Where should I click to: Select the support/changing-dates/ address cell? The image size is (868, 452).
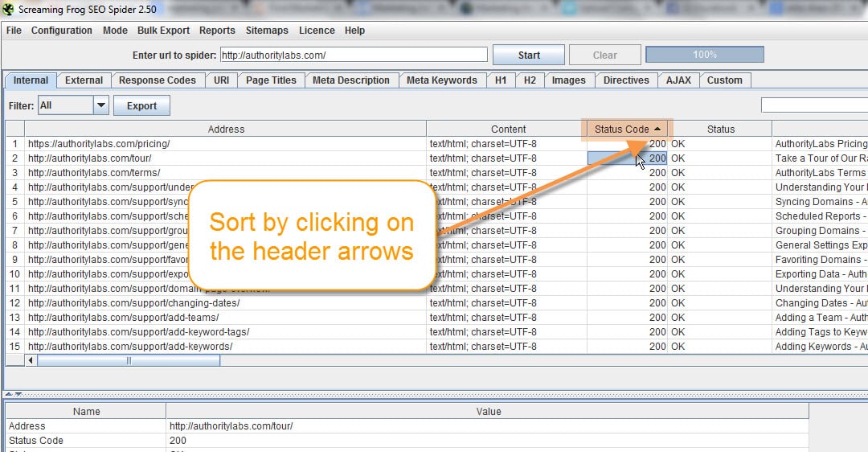click(225, 303)
